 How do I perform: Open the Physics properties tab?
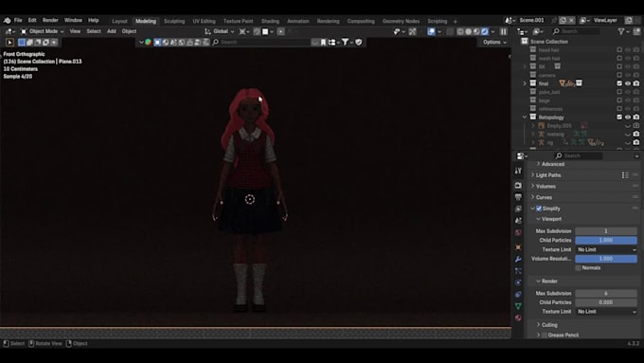[x=518, y=282]
